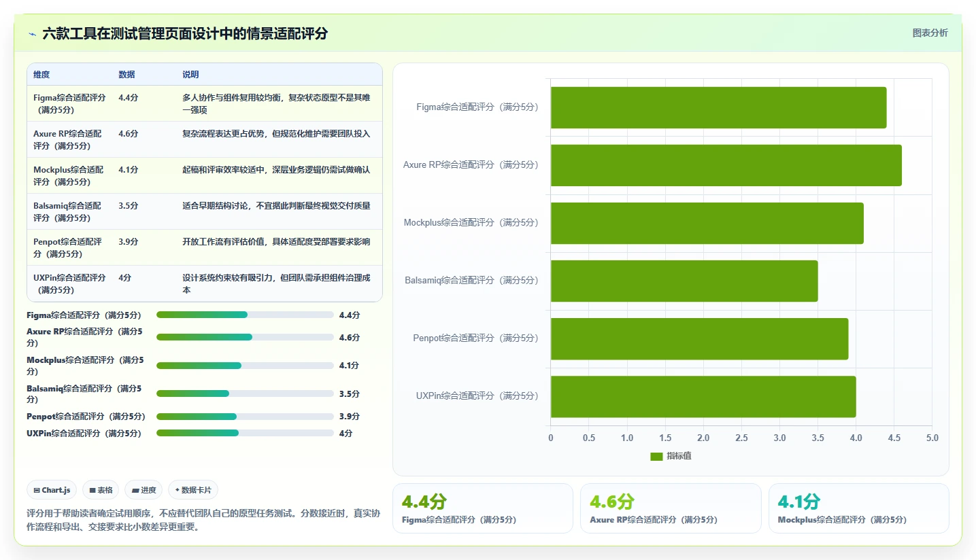The image size is (976, 560).
Task: Click the Mockplus综合适配评分 table row label
Action: [69, 175]
